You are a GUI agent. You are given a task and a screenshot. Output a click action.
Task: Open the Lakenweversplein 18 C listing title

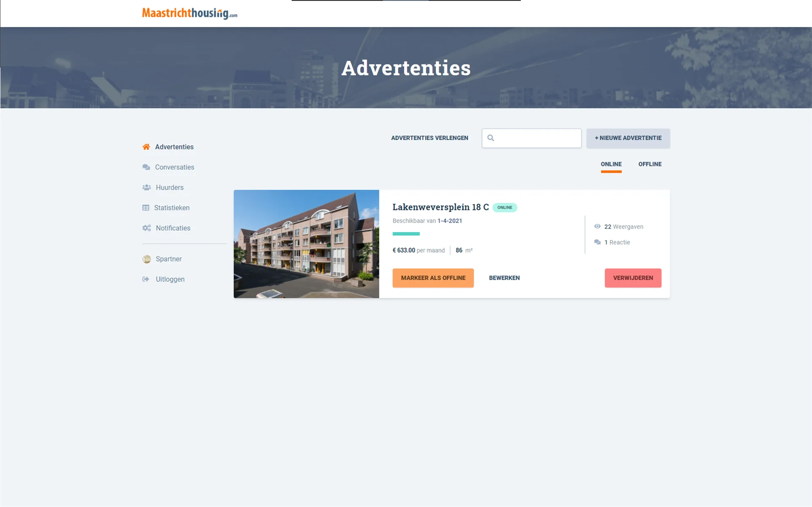tap(440, 207)
